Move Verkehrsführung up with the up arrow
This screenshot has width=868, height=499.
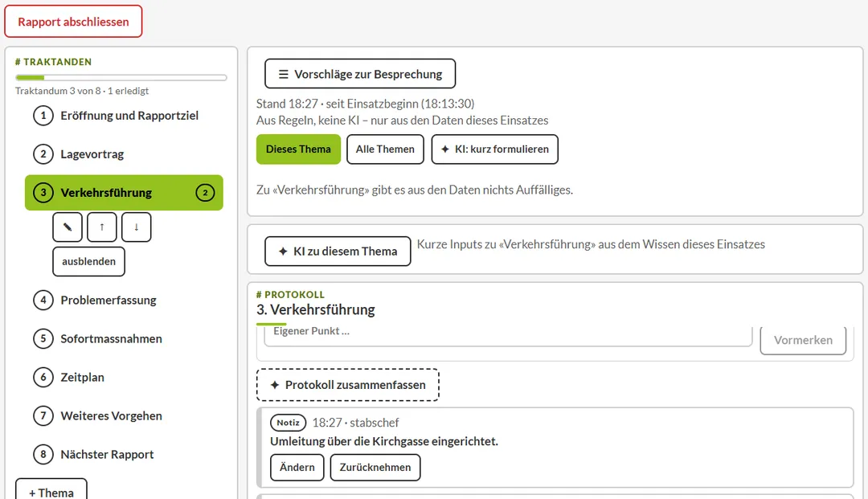102,227
